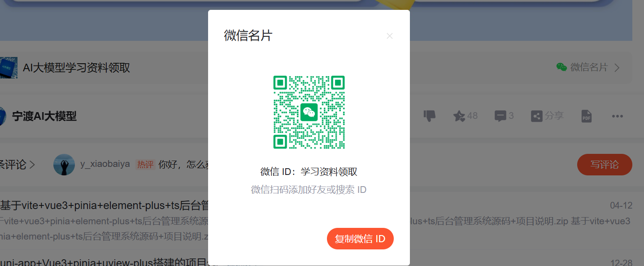
Task: Click y_xiaobaiya's avatar thumbnail
Action: pos(64,165)
